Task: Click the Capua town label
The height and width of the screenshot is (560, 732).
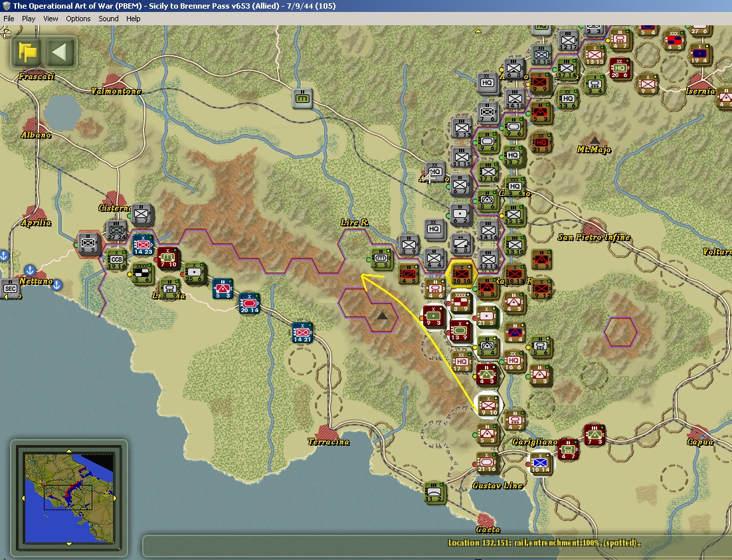Action: 700,442
